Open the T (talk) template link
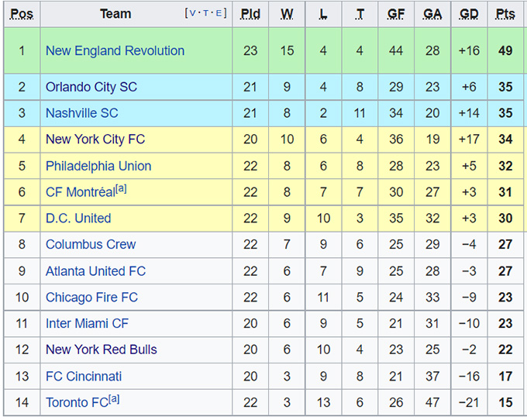This screenshot has height=420, width=527. 207,13
